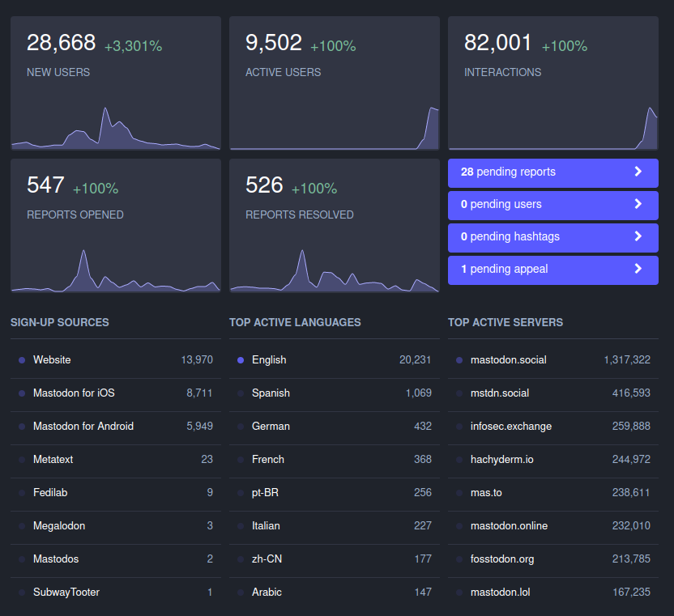The image size is (674, 616).
Task: Click chevron arrow on pending reports
Action: (x=638, y=172)
